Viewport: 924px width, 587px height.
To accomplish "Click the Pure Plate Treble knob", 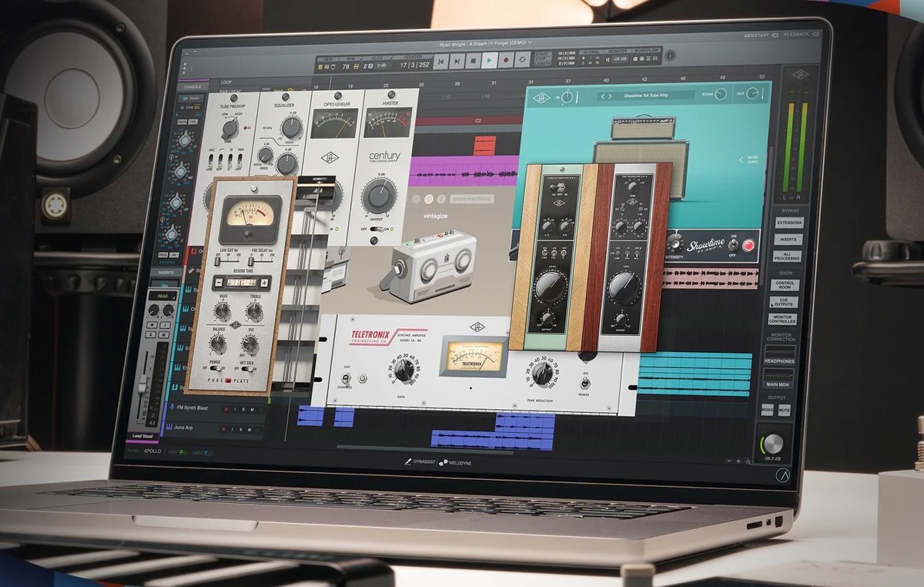I will pos(254,310).
